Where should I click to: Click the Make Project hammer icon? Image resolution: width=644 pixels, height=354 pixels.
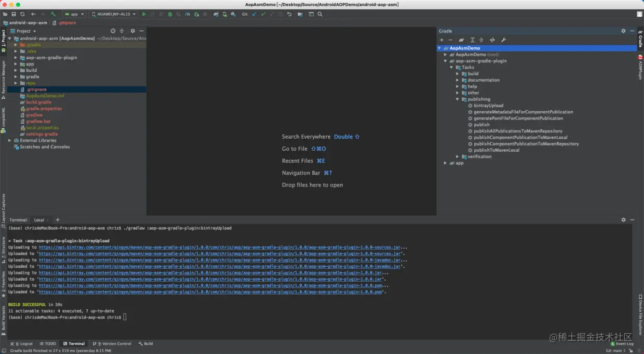[53, 14]
